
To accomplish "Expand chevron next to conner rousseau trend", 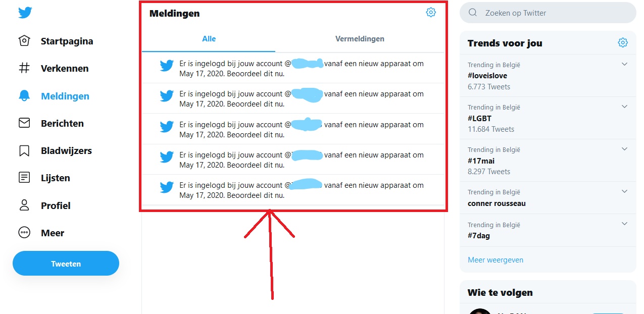I will pos(624,191).
